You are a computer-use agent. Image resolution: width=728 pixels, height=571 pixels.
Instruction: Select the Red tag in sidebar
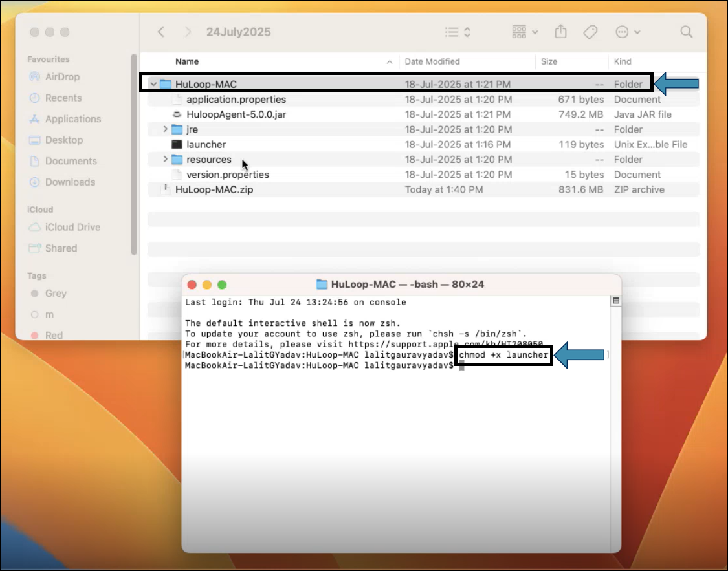54,335
